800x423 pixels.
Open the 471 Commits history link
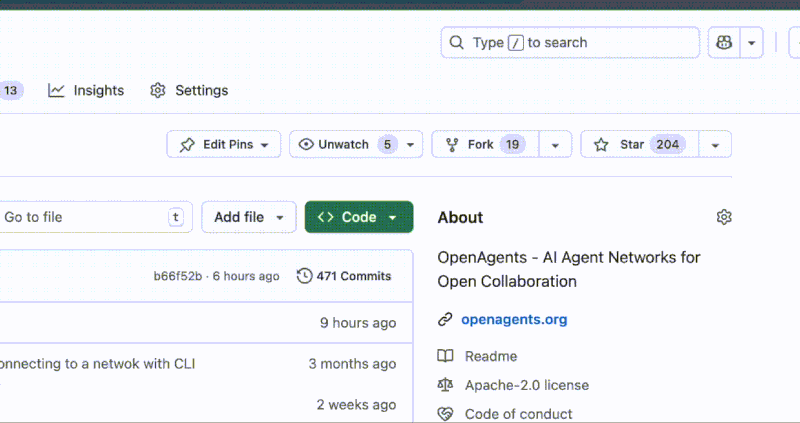pyautogui.click(x=353, y=276)
